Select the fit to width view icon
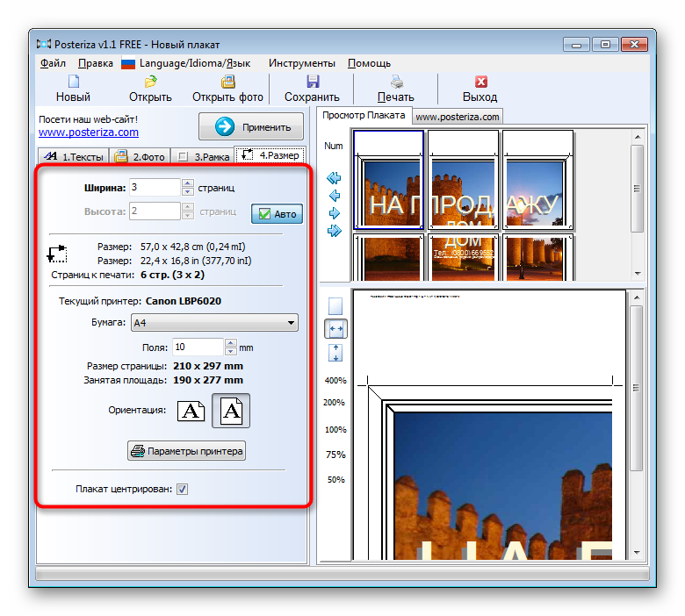The width and height of the screenshot is (685, 616). (x=335, y=329)
